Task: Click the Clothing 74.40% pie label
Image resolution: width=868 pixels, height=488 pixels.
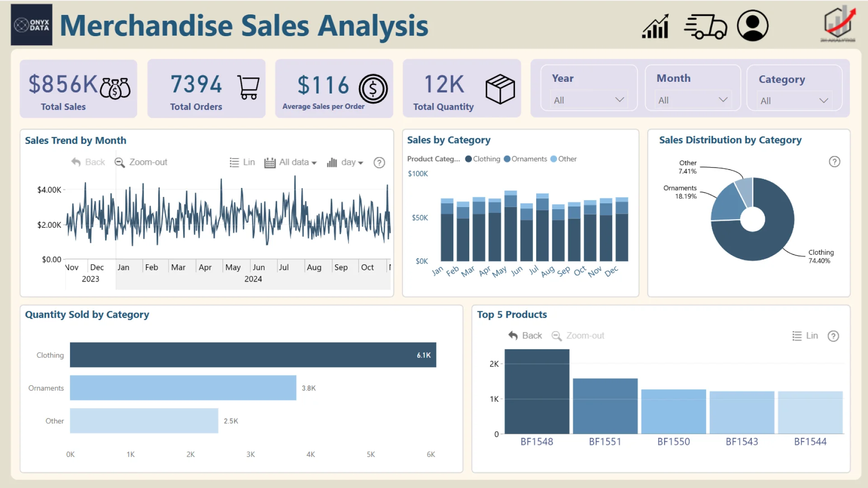Action: 821,256
